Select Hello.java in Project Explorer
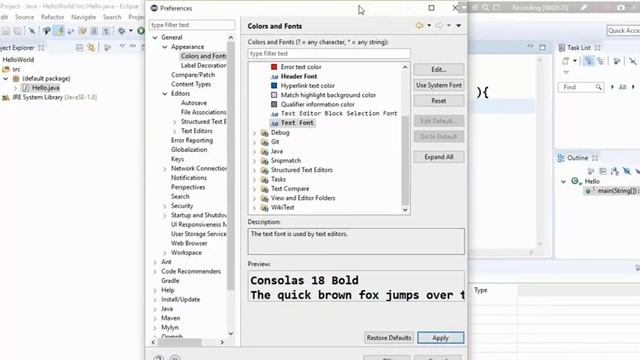 coord(45,88)
